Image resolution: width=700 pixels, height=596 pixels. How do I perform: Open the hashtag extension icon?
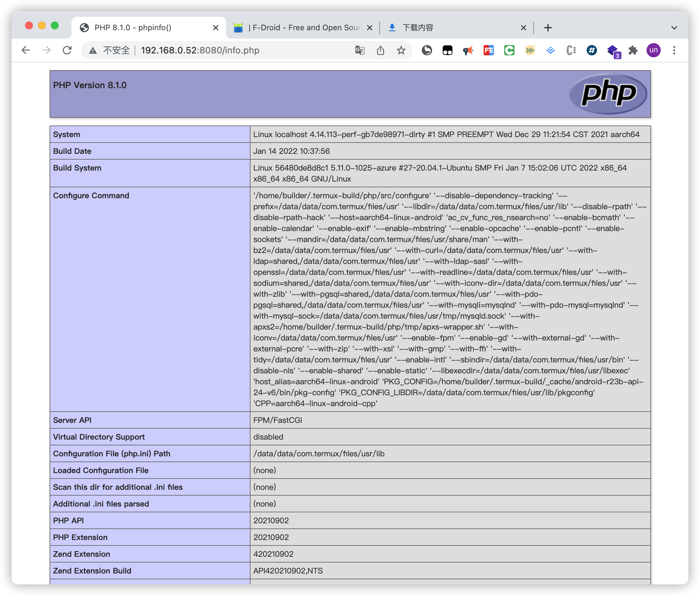coord(591,50)
